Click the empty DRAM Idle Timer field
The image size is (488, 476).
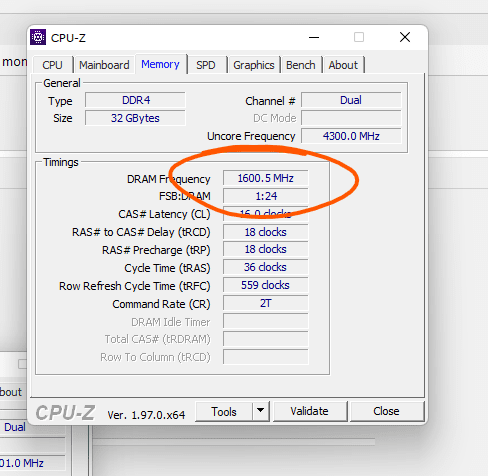[266, 321]
